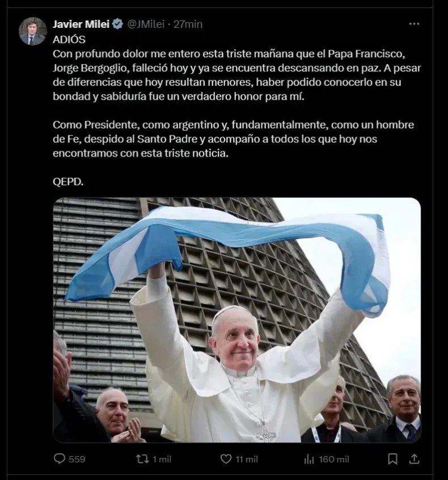
Task: Click the 1 mil reposts count
Action: coord(162,459)
